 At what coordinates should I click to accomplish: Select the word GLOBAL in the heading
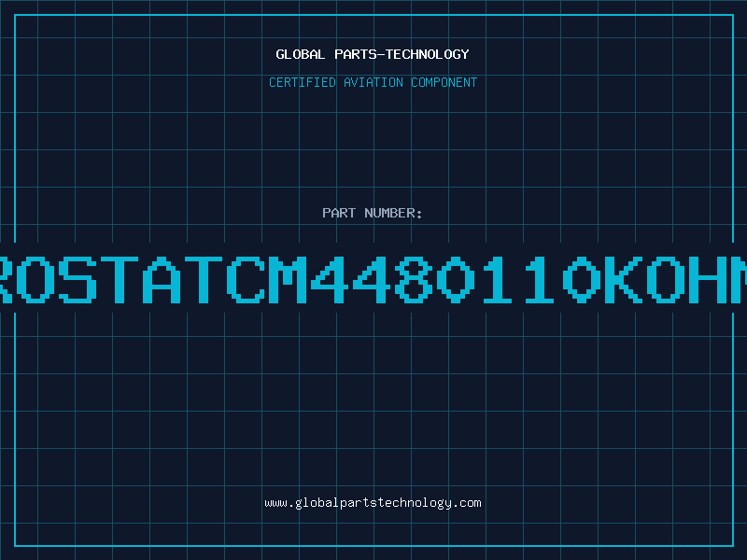coord(300,54)
